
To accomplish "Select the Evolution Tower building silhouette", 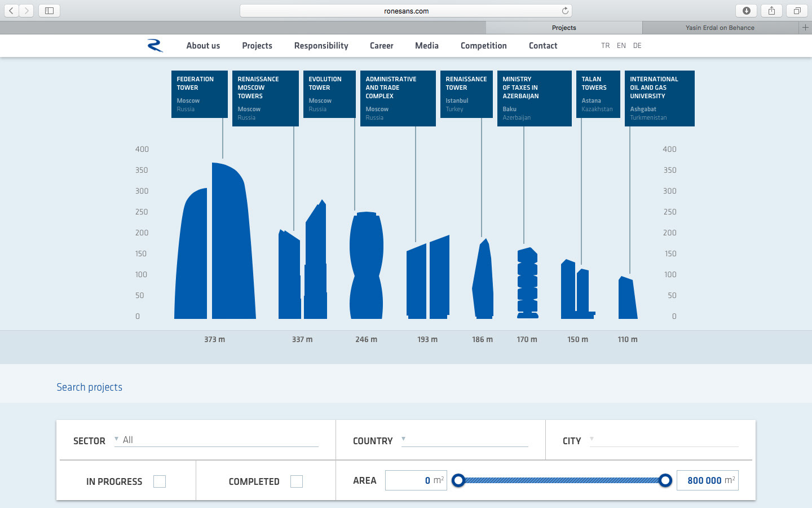I will [367, 265].
